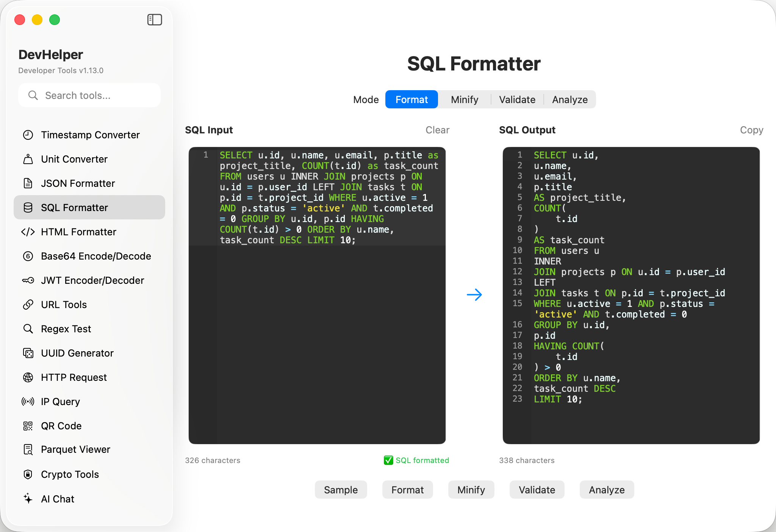The width and height of the screenshot is (776, 532).
Task: Switch mode to Minify segment
Action: (x=465, y=100)
